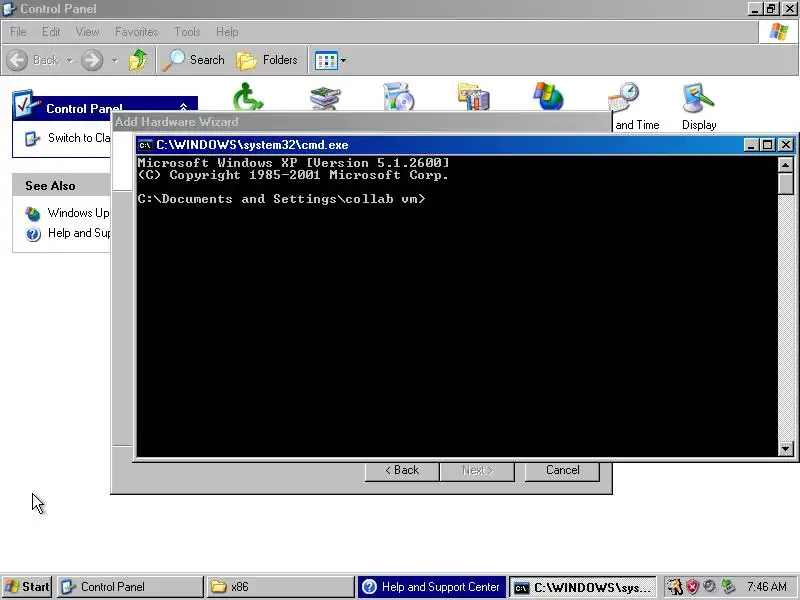Screen dimensions: 800x600
Task: Open the Start menu
Action: pyautogui.click(x=28, y=587)
